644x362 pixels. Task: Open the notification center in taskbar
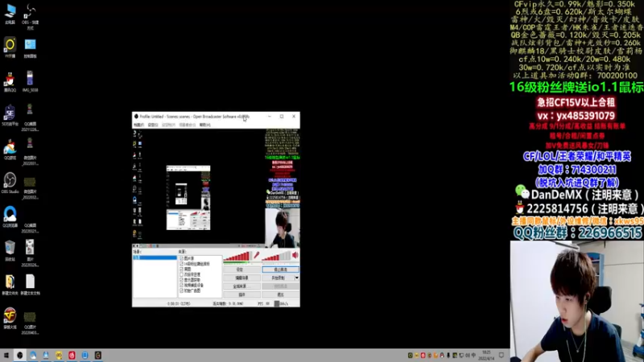pyautogui.click(x=502, y=356)
